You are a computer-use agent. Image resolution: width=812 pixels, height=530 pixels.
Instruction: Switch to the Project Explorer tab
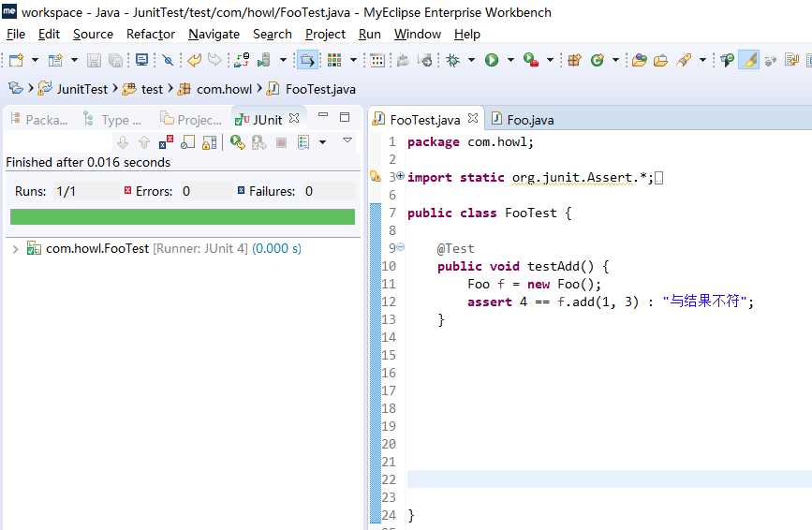[x=190, y=120]
